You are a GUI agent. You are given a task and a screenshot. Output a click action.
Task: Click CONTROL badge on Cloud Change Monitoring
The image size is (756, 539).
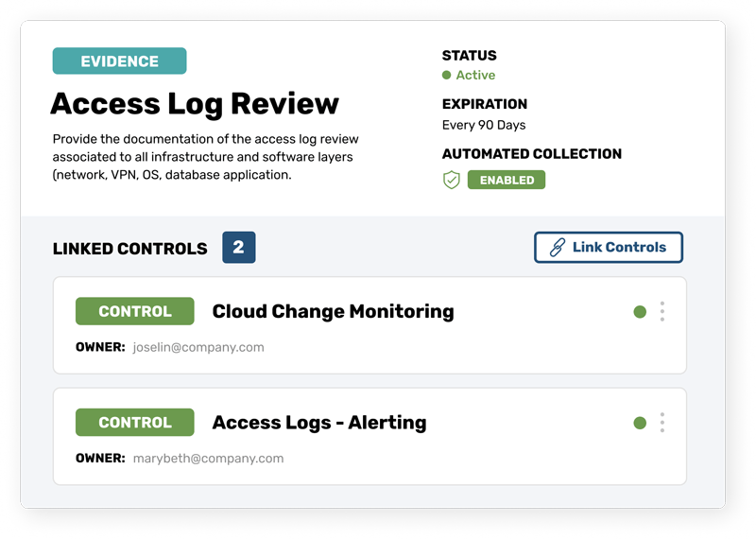click(x=135, y=311)
